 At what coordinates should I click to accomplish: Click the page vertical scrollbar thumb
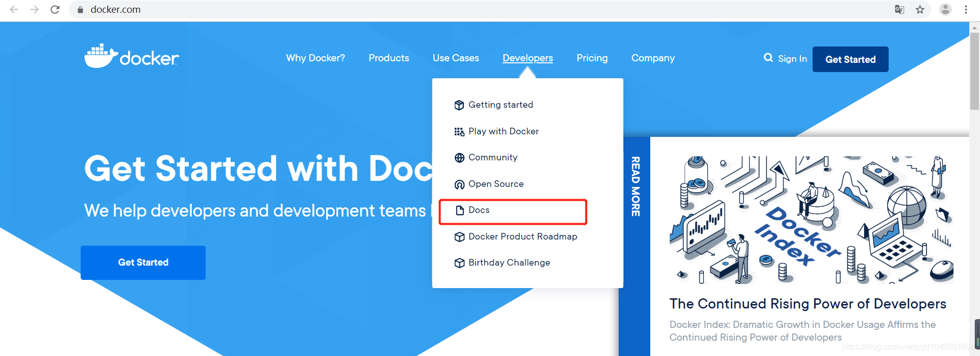click(x=974, y=72)
